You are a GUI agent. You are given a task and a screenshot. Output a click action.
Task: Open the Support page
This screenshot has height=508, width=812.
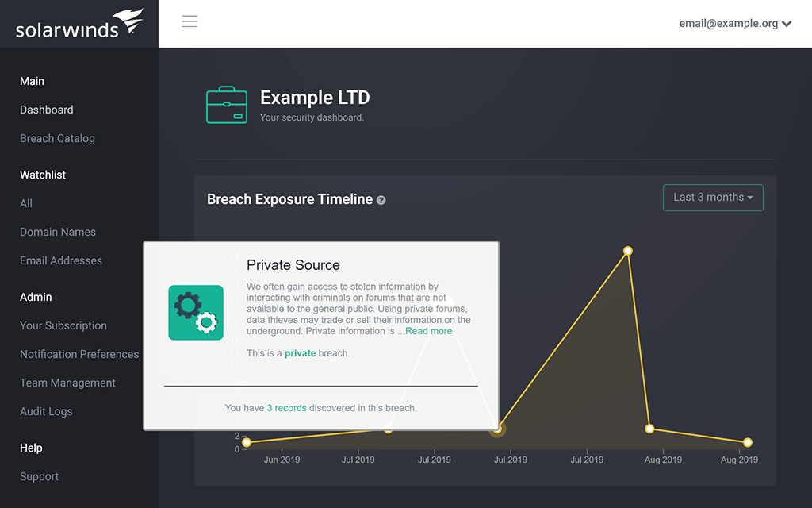40,476
